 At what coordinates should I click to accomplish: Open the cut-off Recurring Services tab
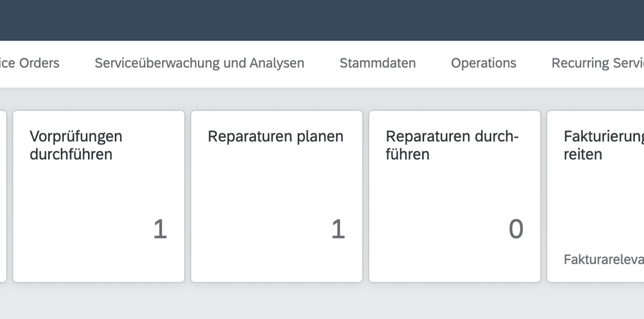598,63
